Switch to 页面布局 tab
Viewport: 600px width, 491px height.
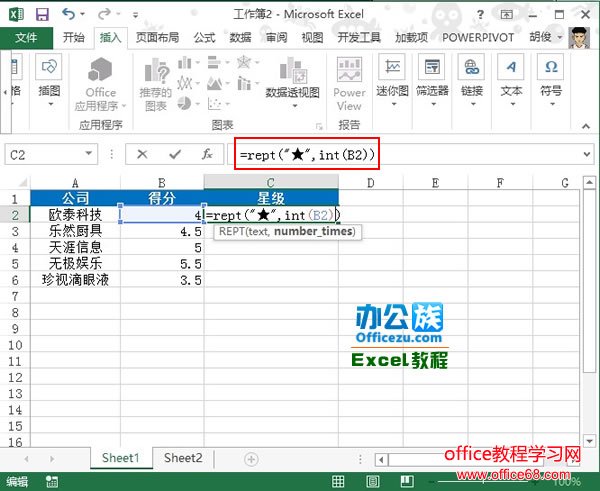tap(157, 38)
